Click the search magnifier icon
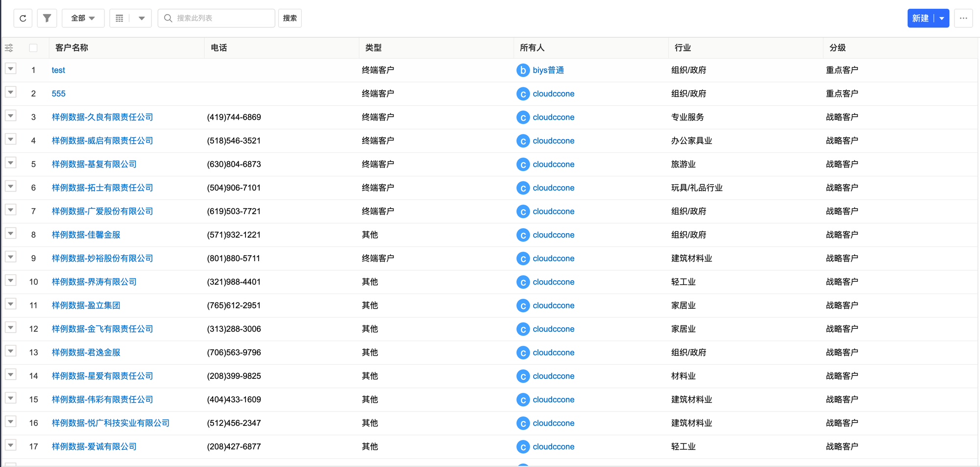 coord(168,18)
